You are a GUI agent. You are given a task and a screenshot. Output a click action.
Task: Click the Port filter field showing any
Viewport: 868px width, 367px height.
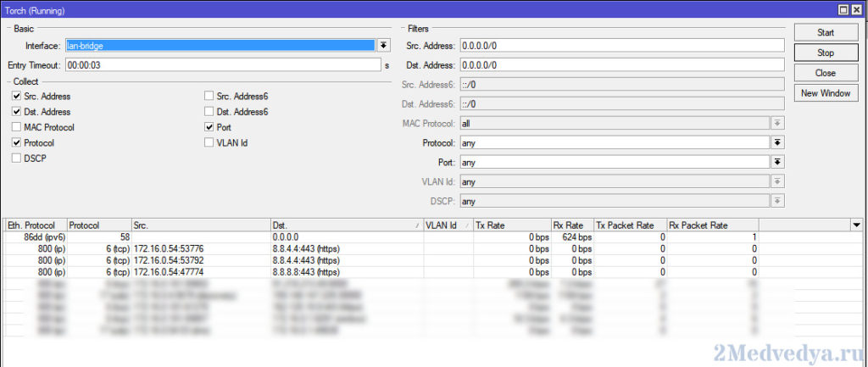[x=615, y=162]
